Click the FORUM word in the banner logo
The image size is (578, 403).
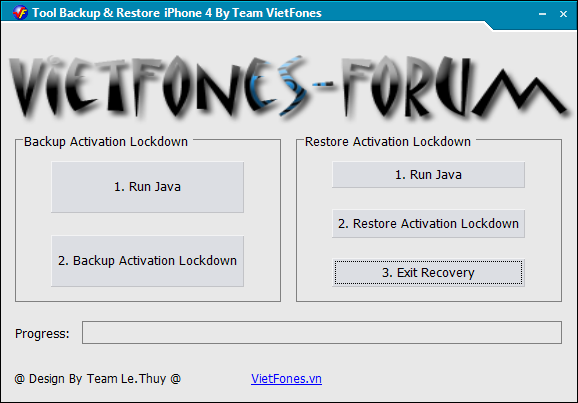click(453, 88)
